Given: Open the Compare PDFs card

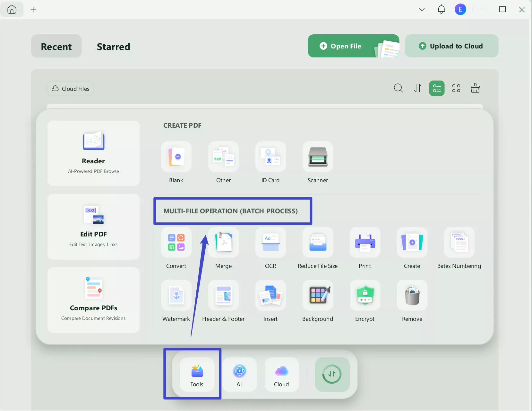Looking at the screenshot, I should point(93,300).
